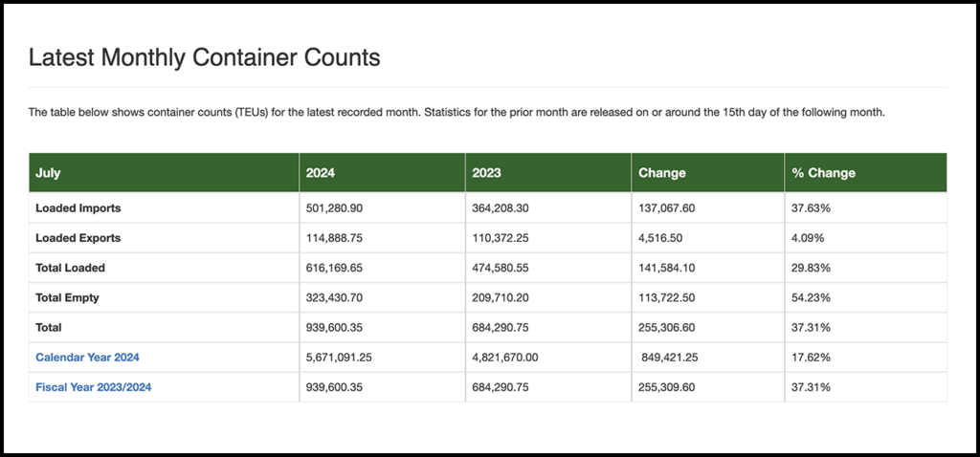The image size is (980, 457).
Task: Click the Calendar Year 5,671,091.25 cell
Action: tap(345, 358)
